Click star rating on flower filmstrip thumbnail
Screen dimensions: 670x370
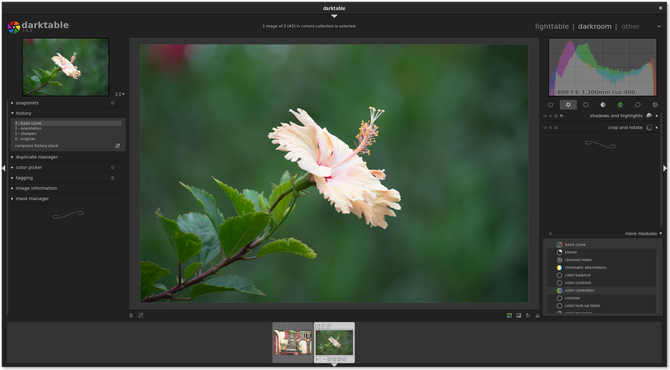coord(336,359)
